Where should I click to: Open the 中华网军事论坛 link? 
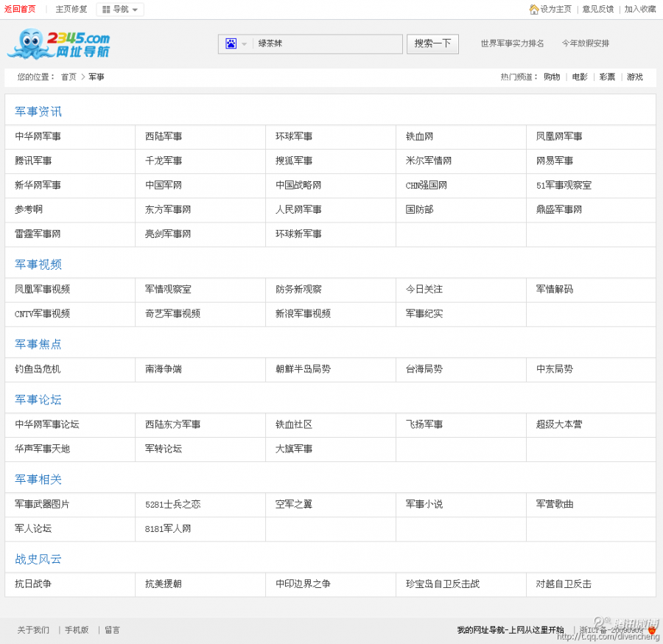[47, 424]
